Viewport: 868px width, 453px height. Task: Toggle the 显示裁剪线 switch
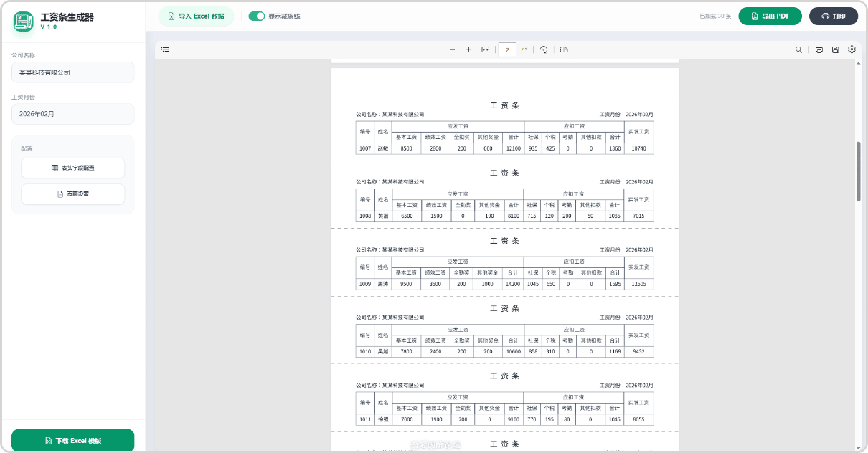pyautogui.click(x=256, y=16)
